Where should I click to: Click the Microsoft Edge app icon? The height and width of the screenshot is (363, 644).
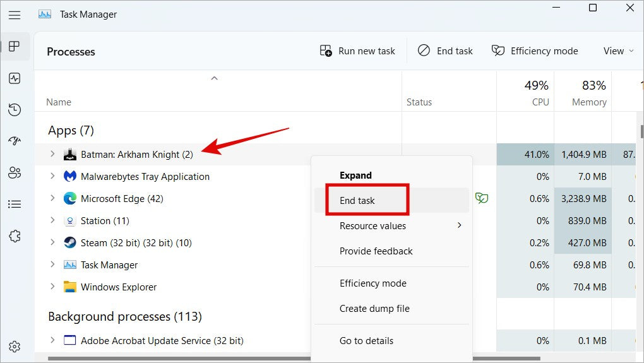click(70, 199)
